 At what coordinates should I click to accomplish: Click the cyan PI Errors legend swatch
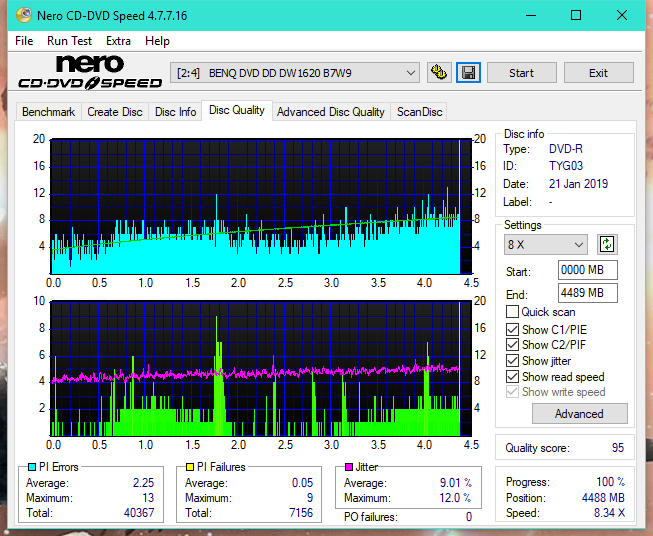coord(32,467)
